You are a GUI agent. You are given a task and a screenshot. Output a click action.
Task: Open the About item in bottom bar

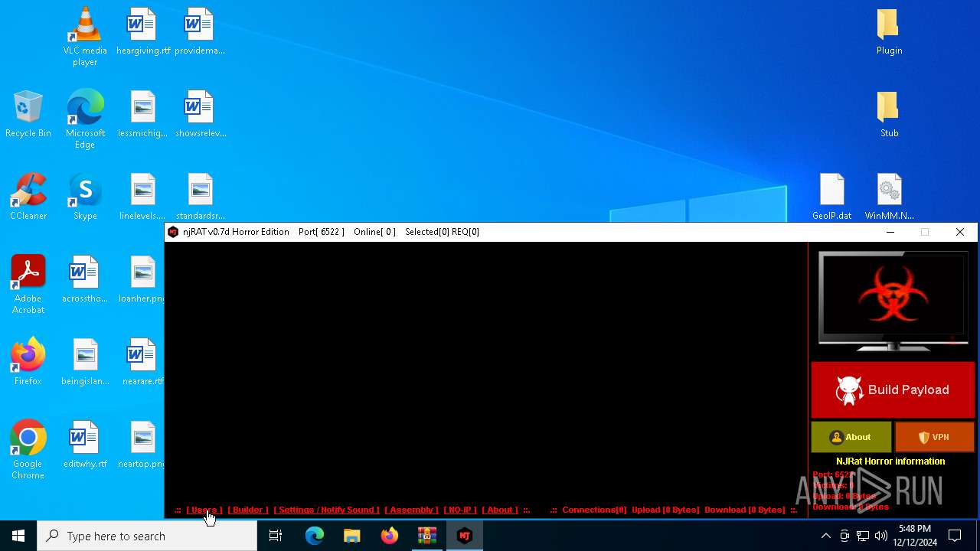tap(500, 510)
